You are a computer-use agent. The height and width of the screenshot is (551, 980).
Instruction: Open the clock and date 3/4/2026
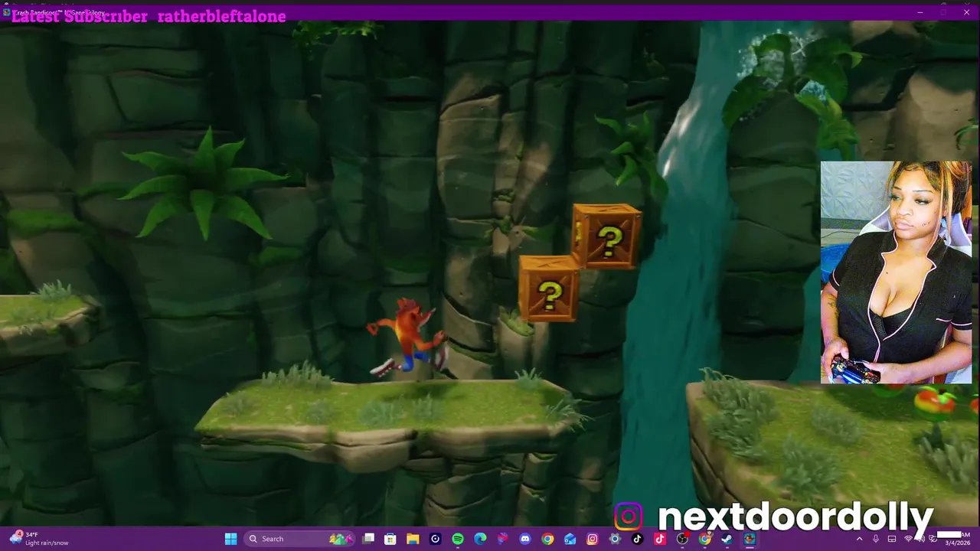tap(953, 539)
